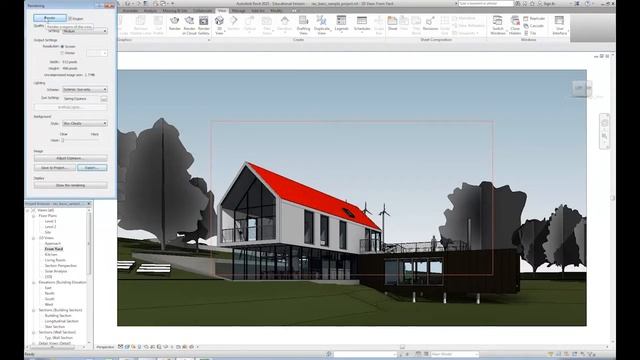Click the Replicate window icon

(534, 19)
